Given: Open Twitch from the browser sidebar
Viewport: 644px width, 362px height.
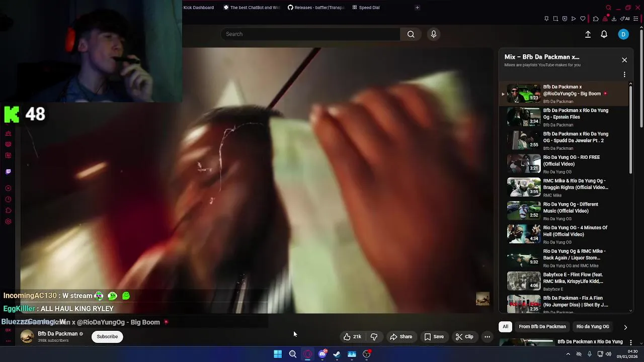Looking at the screenshot, I should coord(8,171).
